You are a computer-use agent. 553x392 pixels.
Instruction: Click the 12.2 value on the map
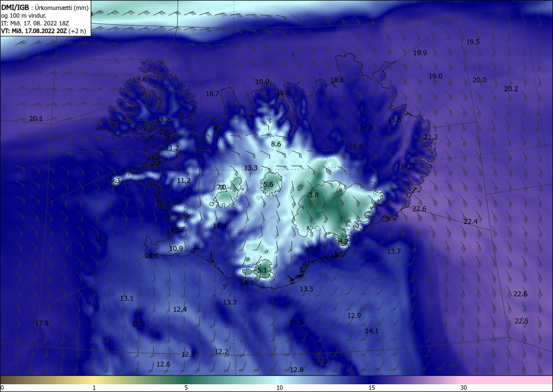pyautogui.click(x=222, y=352)
